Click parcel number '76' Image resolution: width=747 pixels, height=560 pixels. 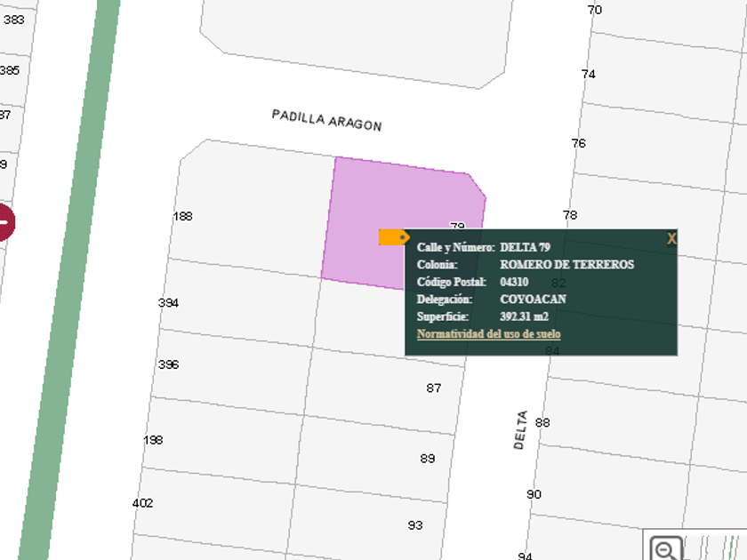[579, 143]
